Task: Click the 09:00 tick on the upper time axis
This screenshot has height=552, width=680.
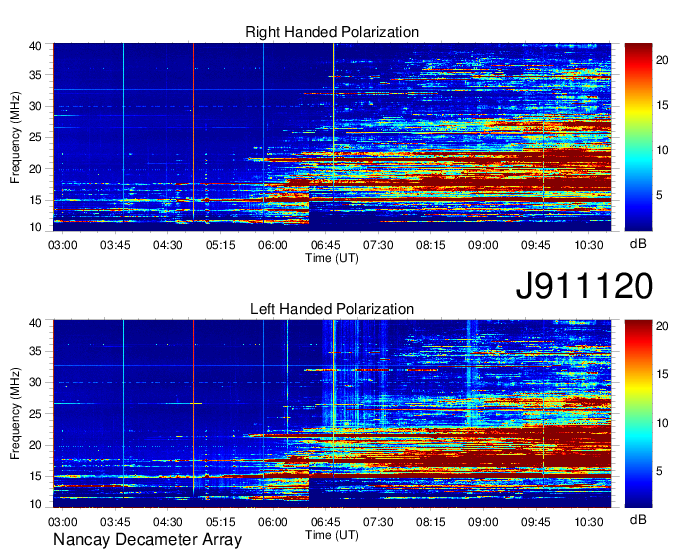Action: (x=483, y=245)
